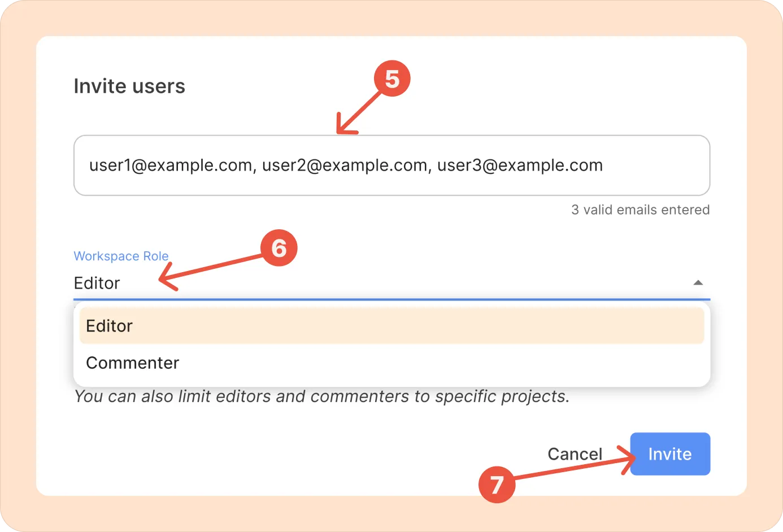This screenshot has width=783, height=532.
Task: Click Cancel to dismiss the dialog
Action: pos(575,454)
